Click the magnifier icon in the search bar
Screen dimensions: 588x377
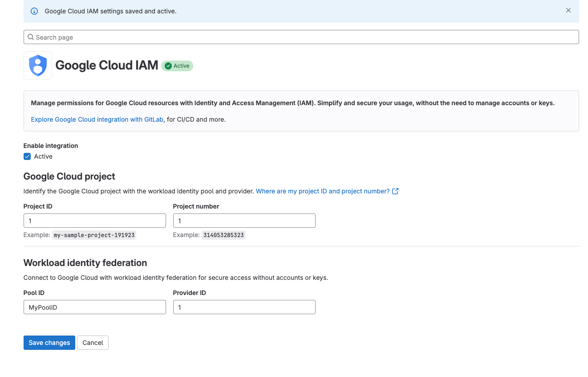tap(31, 37)
